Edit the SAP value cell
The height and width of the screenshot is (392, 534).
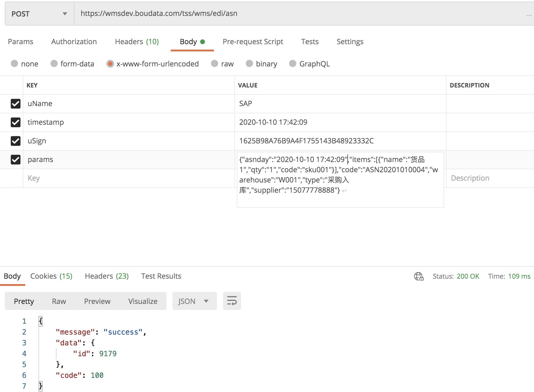pos(340,104)
